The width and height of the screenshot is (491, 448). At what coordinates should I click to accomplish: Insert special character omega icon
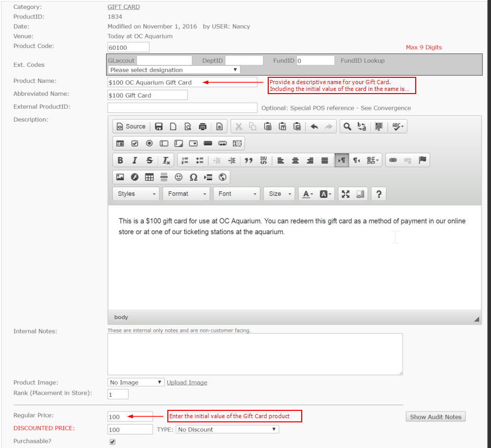(x=193, y=177)
